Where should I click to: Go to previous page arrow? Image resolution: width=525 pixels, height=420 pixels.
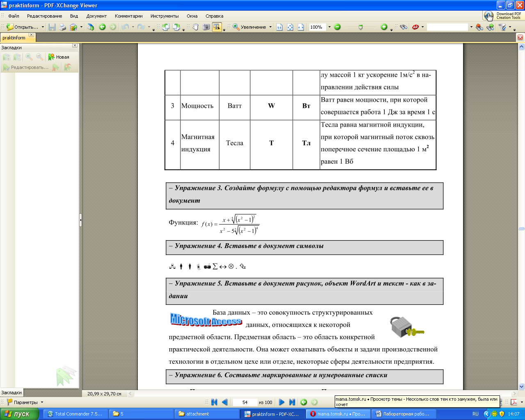click(225, 402)
